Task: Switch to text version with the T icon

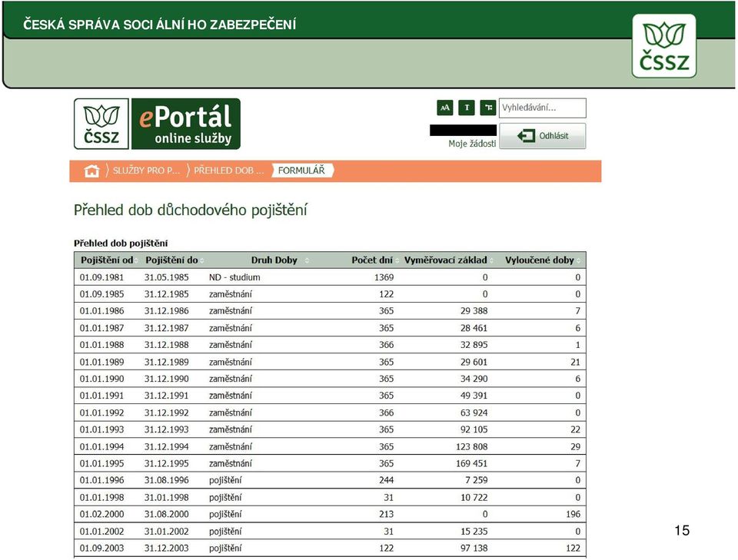Action: click(x=467, y=108)
